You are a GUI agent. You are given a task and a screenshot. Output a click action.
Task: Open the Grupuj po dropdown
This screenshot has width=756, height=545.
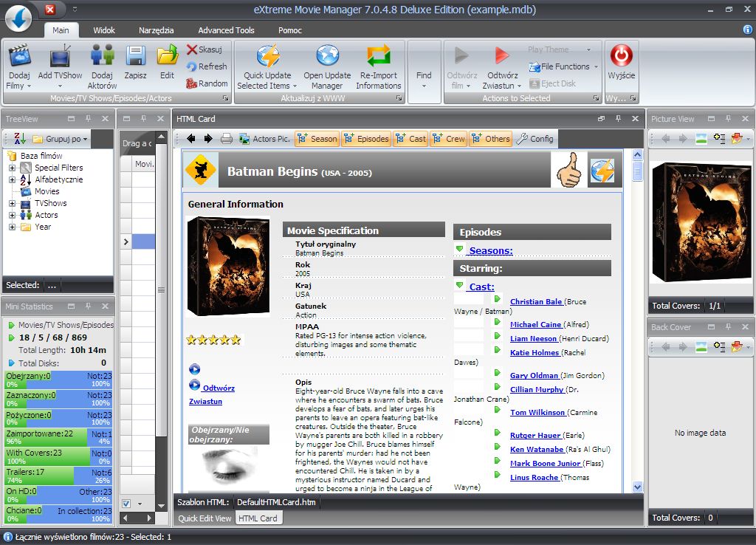61,139
